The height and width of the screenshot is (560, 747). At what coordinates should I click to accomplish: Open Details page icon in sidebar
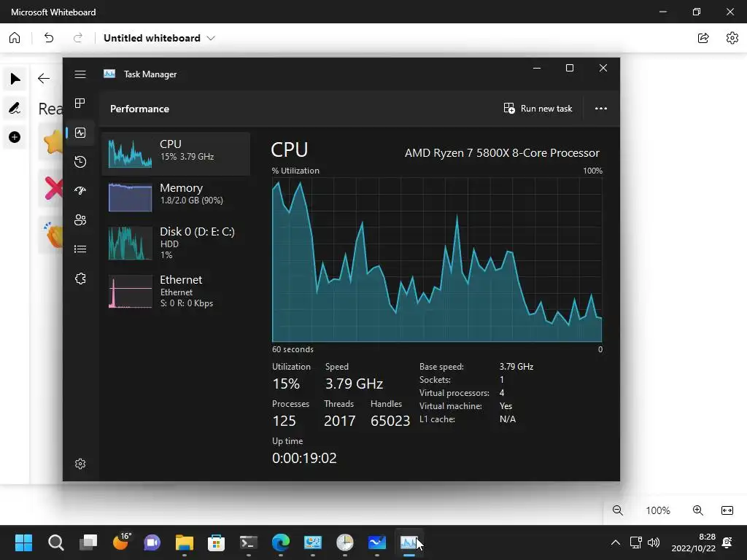80,249
